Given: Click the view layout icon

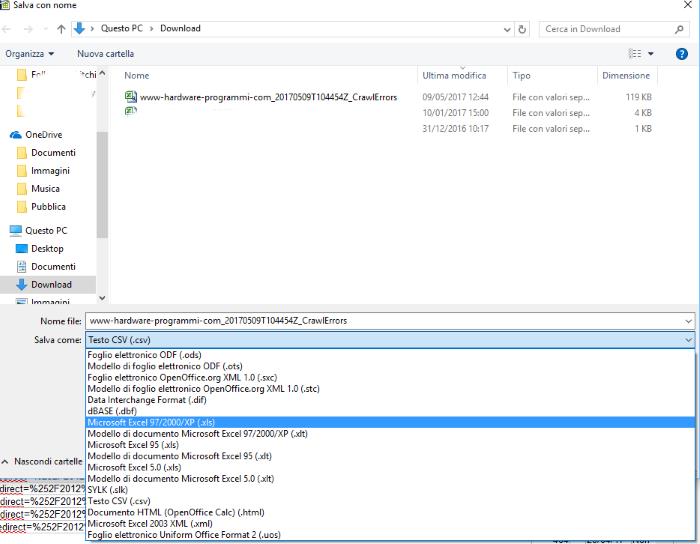Looking at the screenshot, I should pyautogui.click(x=635, y=53).
